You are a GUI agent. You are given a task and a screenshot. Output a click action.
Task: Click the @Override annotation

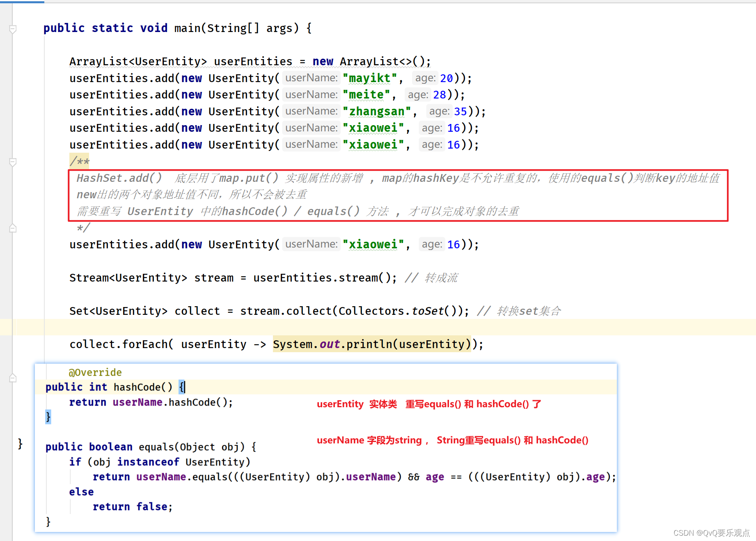tap(95, 372)
